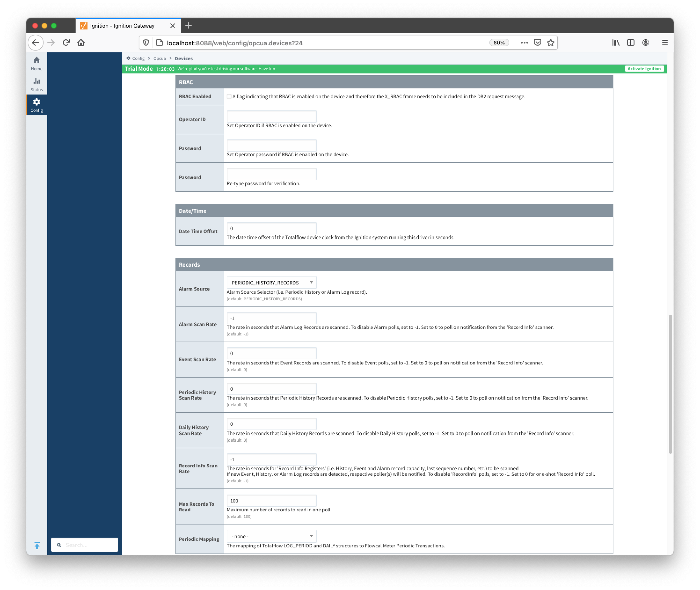Go back with the browser back arrow

pyautogui.click(x=36, y=43)
